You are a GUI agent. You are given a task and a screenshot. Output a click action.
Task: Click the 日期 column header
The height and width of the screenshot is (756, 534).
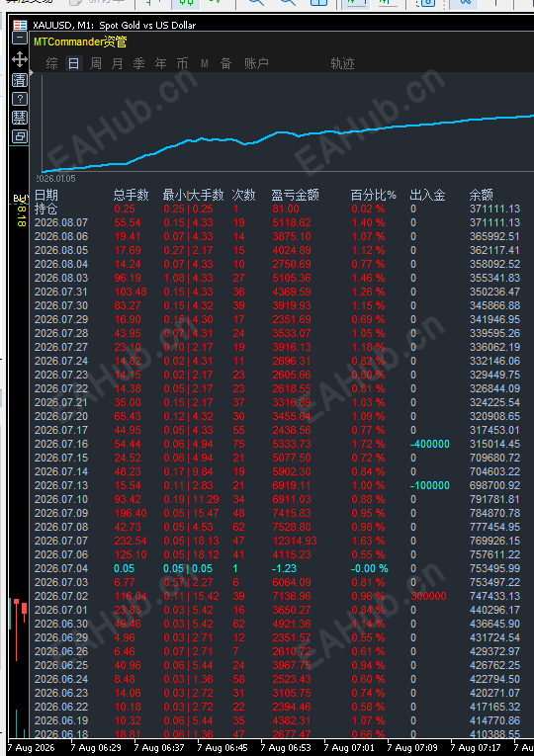[x=46, y=195]
